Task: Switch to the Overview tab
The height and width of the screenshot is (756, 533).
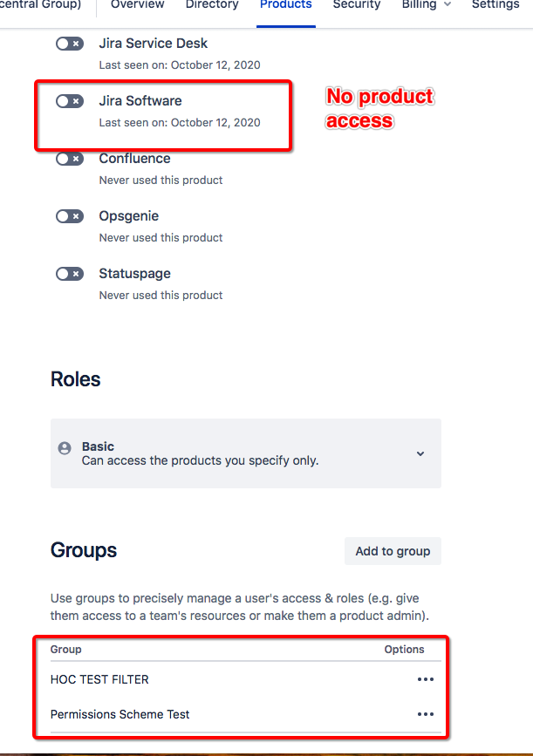Action: (138, 4)
